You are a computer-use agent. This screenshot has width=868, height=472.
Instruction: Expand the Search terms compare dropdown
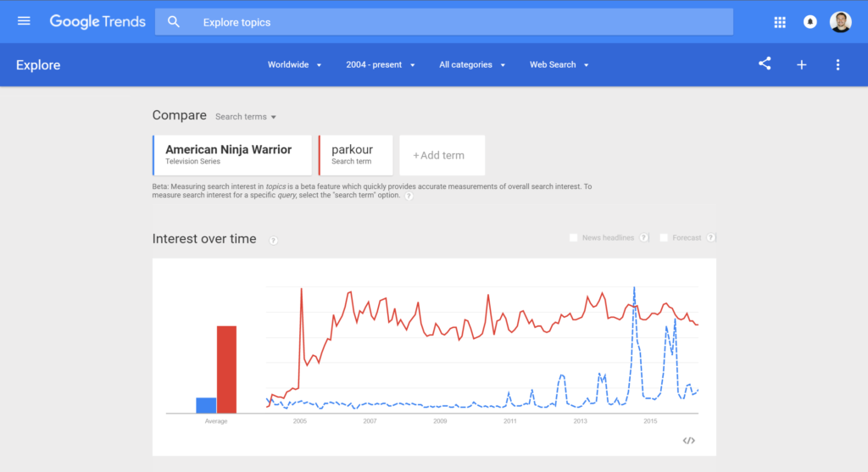(246, 117)
